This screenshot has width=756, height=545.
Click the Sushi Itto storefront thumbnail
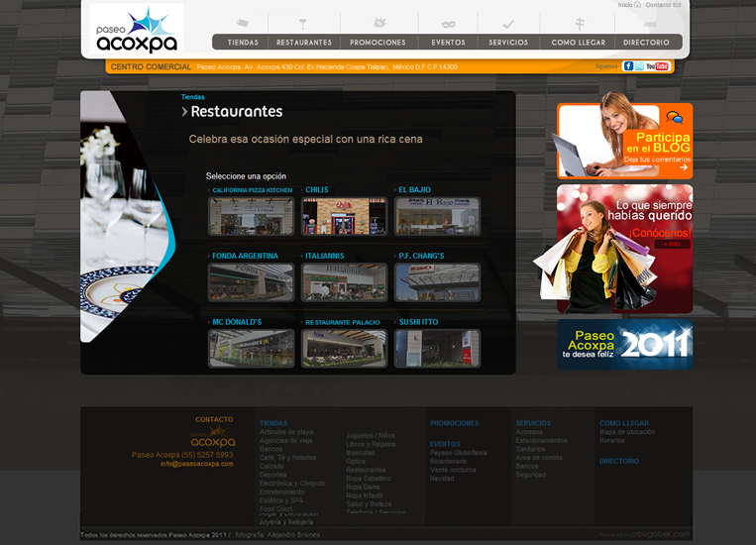pyautogui.click(x=437, y=348)
